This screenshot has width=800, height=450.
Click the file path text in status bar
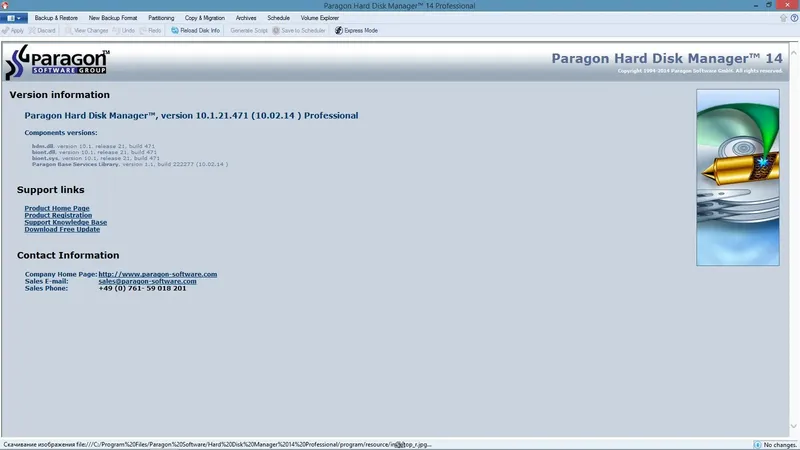coord(217,445)
